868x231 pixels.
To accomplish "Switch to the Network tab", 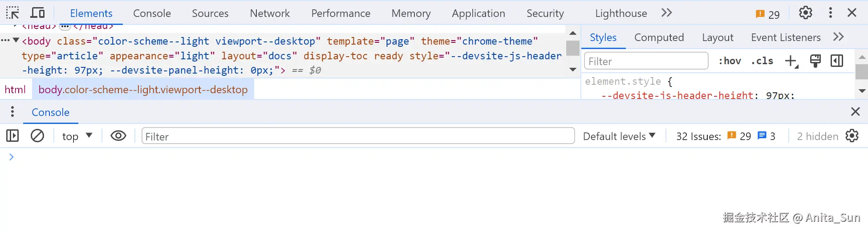I will (x=270, y=13).
